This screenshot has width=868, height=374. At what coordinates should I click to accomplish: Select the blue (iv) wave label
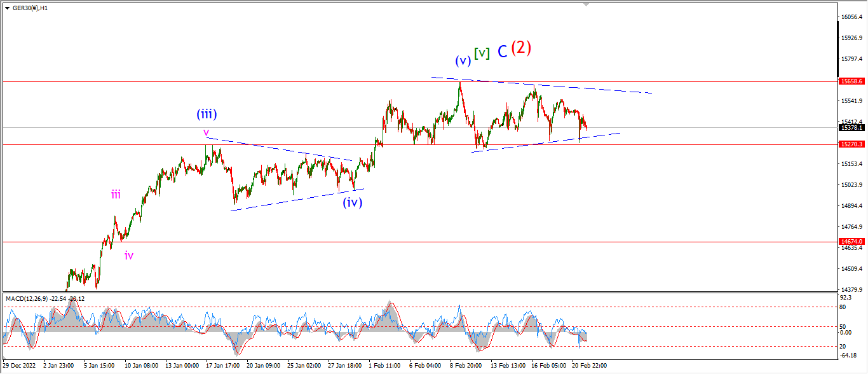tap(353, 202)
